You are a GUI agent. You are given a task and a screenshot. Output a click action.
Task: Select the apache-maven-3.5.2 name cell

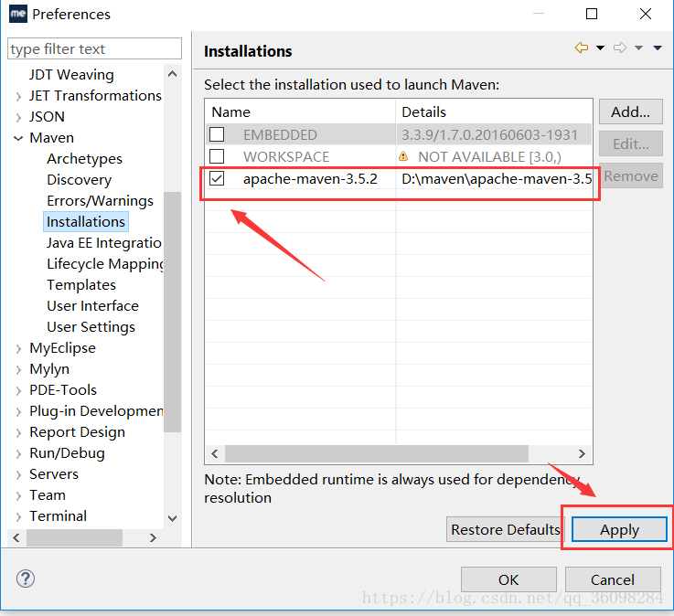tap(310, 178)
